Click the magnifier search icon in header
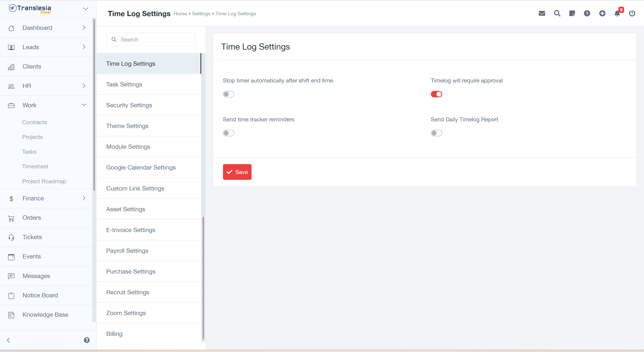This screenshot has width=644, height=352. (557, 14)
